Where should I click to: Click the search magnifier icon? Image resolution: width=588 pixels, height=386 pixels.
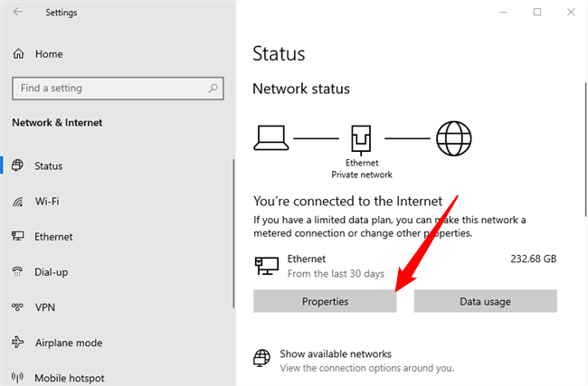point(213,89)
